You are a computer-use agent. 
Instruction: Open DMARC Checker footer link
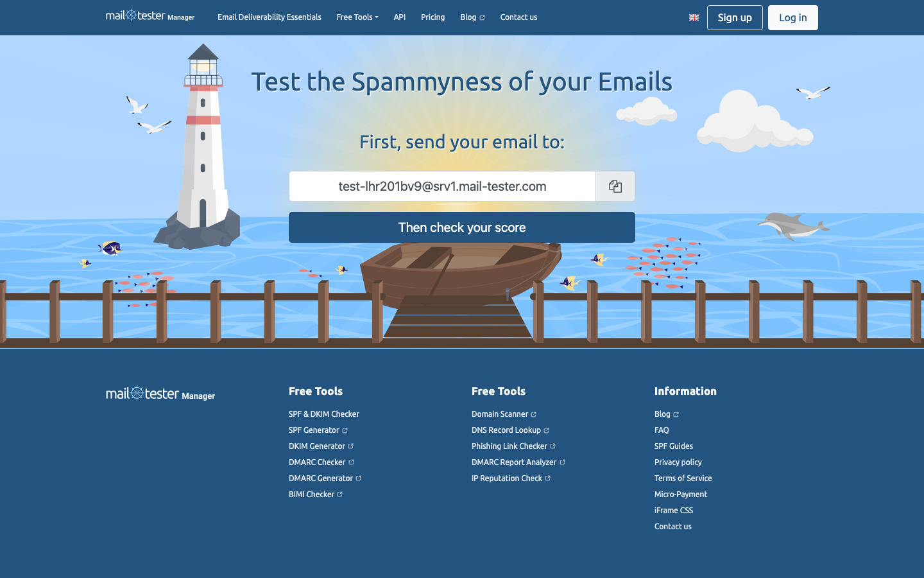321,462
